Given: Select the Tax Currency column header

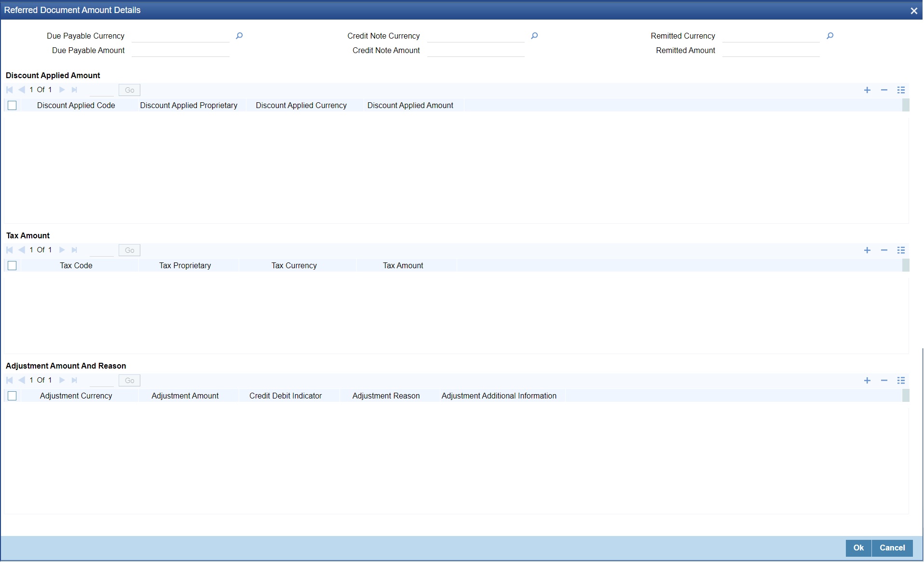Looking at the screenshot, I should click(x=294, y=265).
